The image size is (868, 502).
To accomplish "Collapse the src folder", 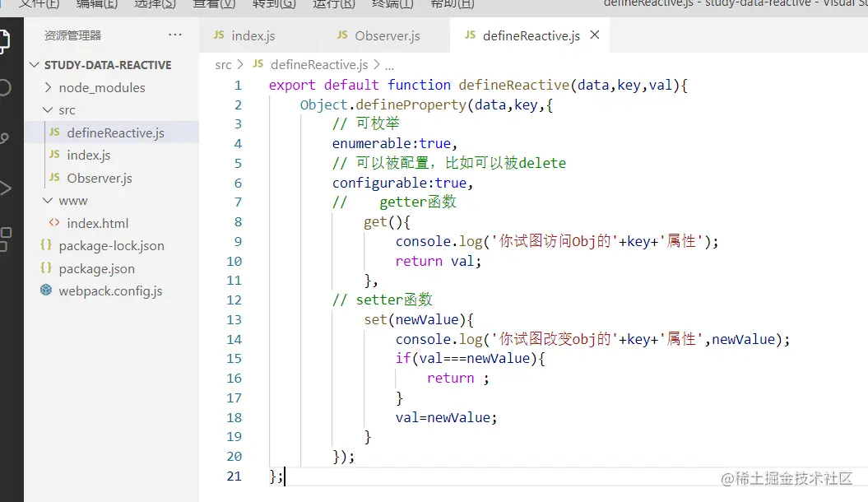I will pos(48,109).
